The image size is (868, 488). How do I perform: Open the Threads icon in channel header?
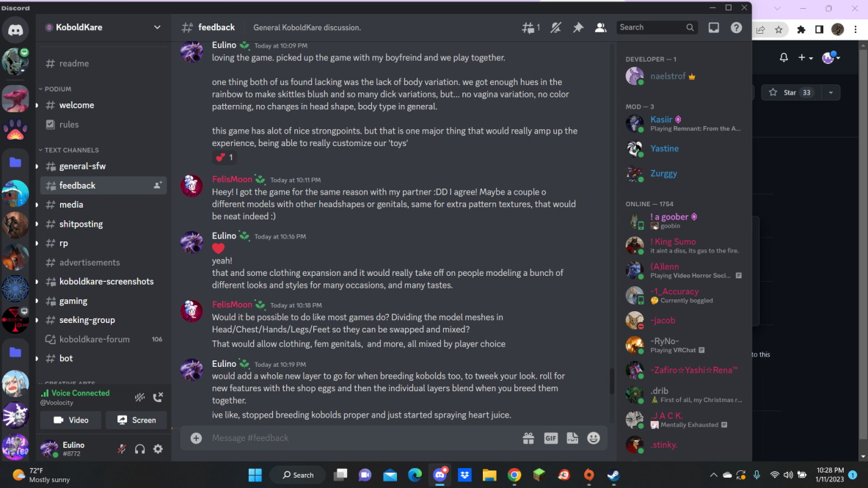(x=530, y=27)
